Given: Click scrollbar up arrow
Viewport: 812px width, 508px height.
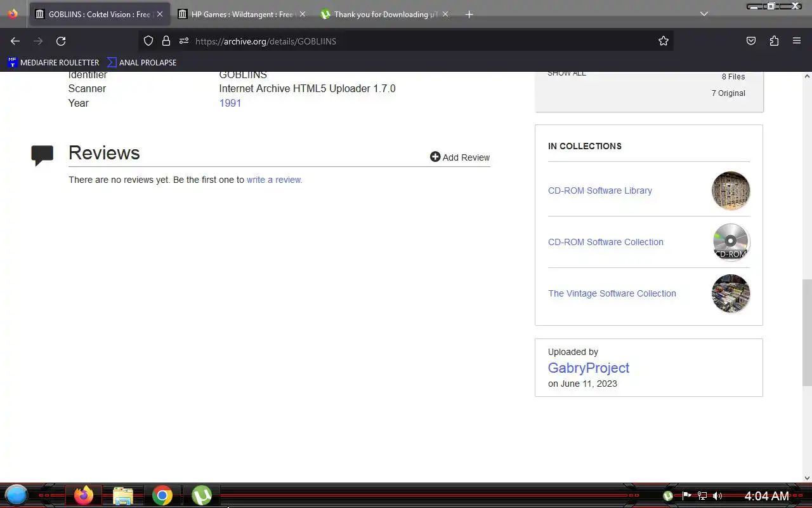Looking at the screenshot, I should 807,76.
